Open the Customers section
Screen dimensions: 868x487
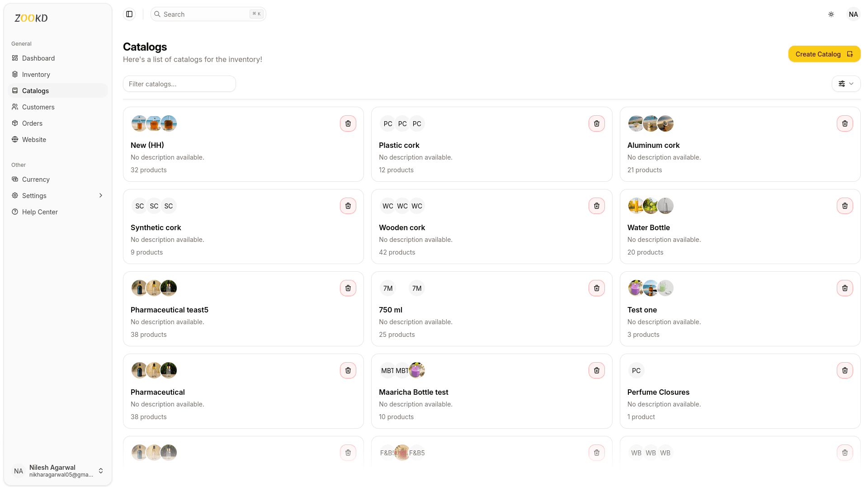[x=38, y=107]
